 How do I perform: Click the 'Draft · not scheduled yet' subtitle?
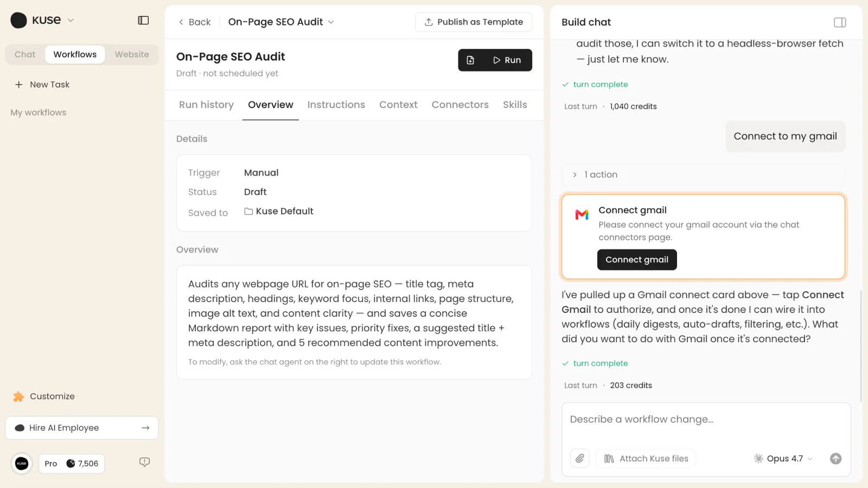227,74
